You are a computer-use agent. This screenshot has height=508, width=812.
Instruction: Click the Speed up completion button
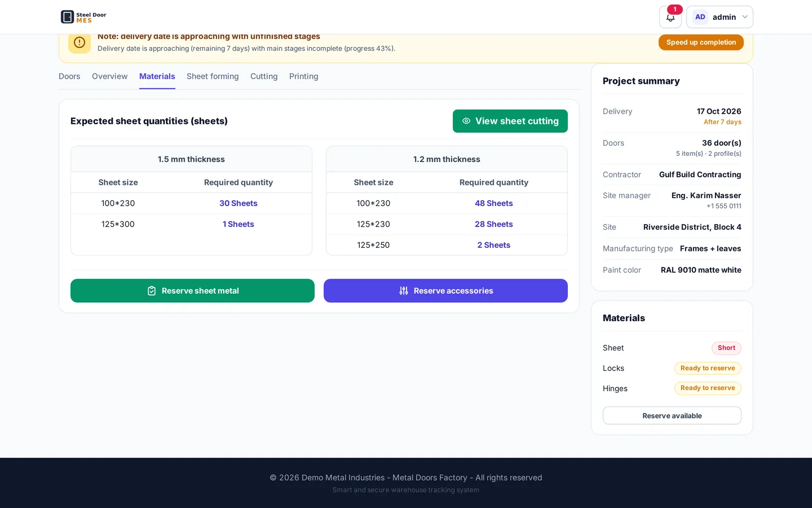[x=701, y=42]
